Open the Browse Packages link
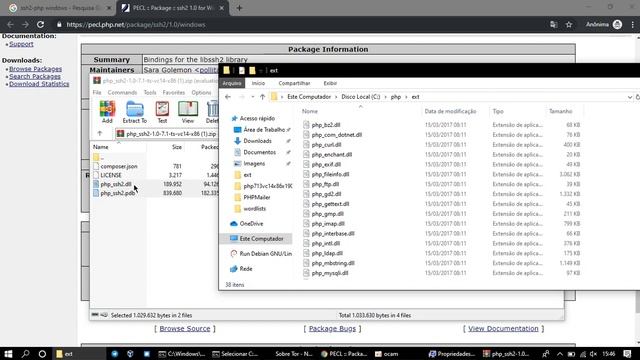 pos(36,69)
